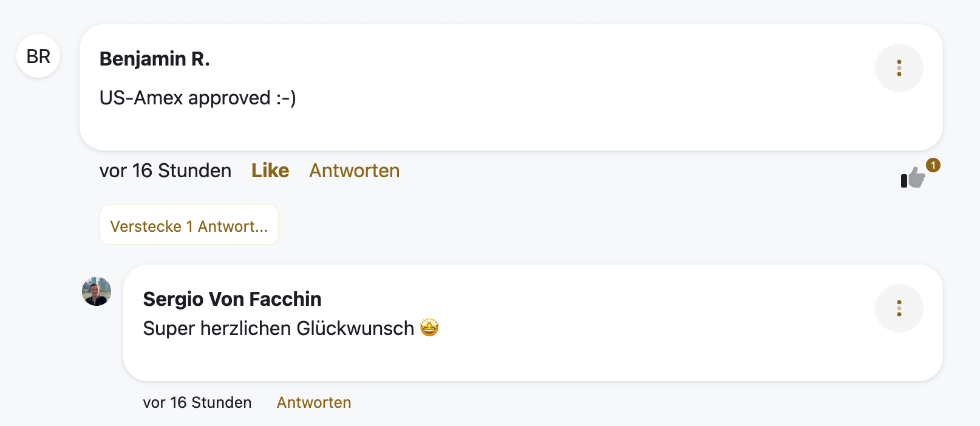Click the BR initials avatar
Viewport: 980px width, 426px height.
[38, 56]
